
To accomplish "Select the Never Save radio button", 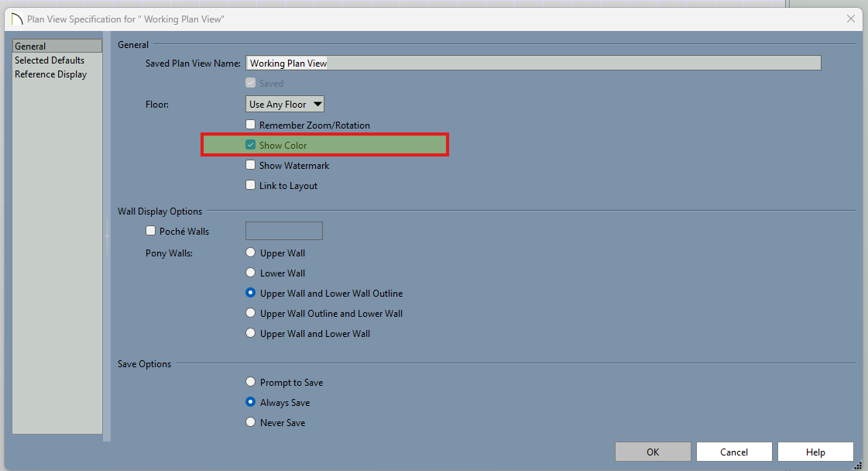I will 250,422.
